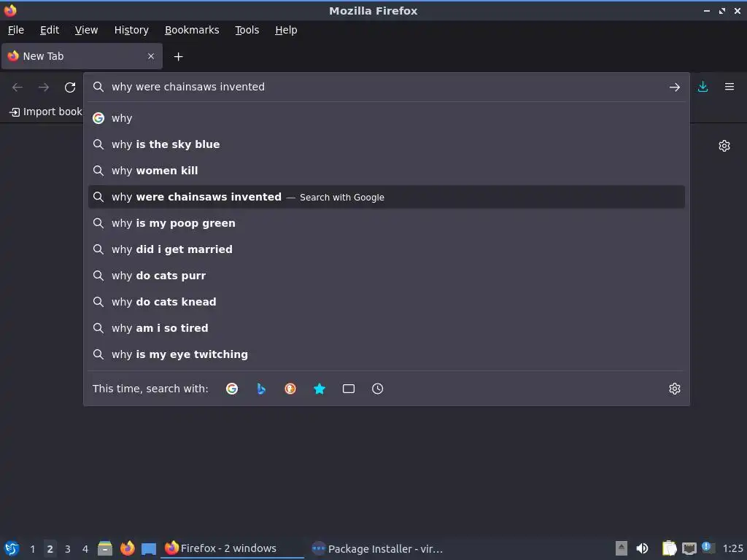Go back one page
747x560 pixels.
(x=18, y=87)
